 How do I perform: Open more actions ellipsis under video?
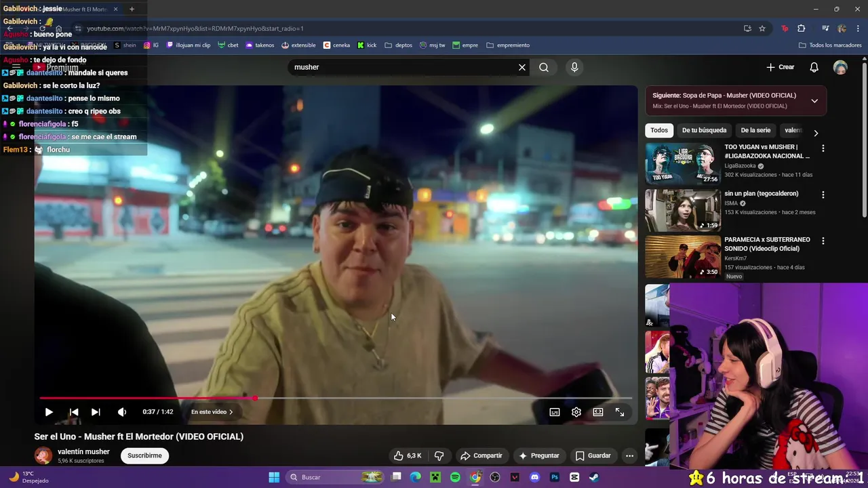pyautogui.click(x=629, y=455)
